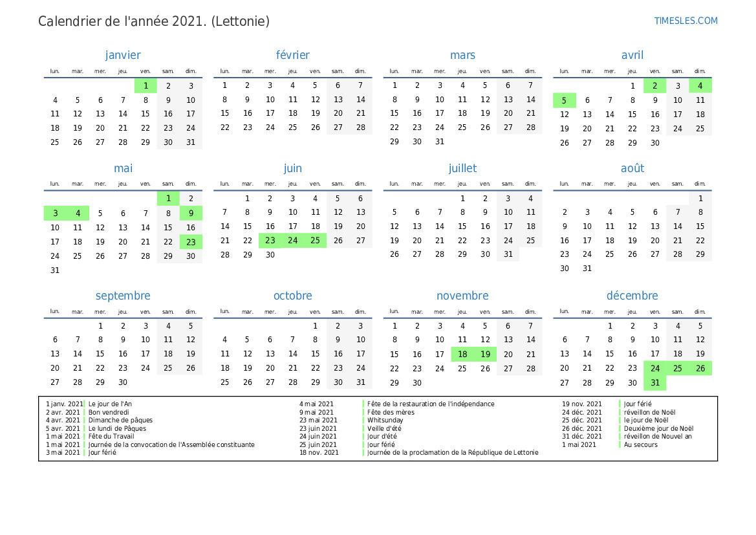The height and width of the screenshot is (535, 756).
Task: Open the avril month heading
Action: [x=632, y=56]
